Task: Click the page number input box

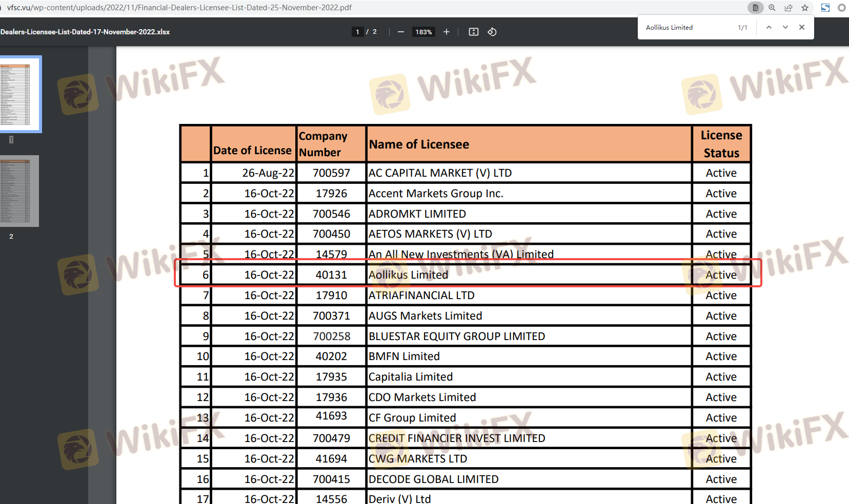Action: pos(357,32)
